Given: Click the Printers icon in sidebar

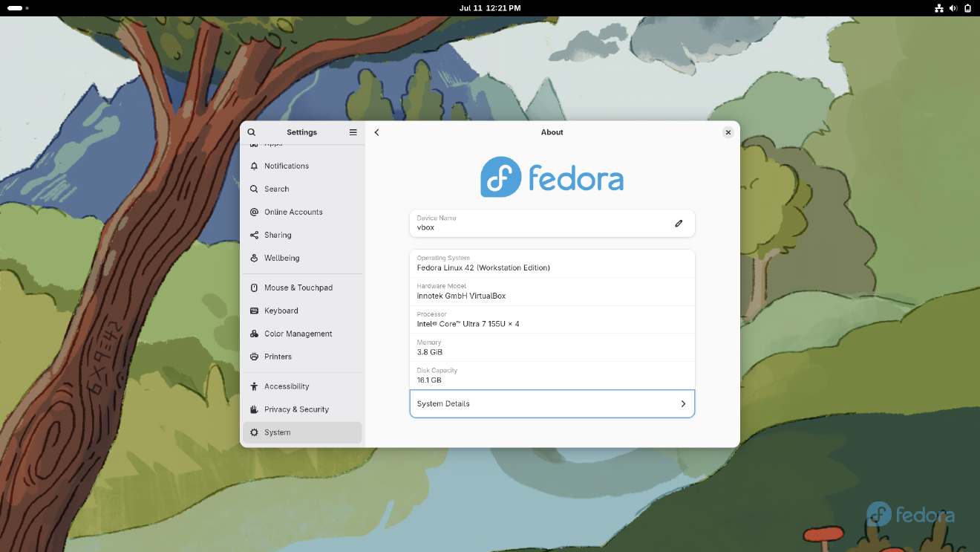Looking at the screenshot, I should click(255, 357).
